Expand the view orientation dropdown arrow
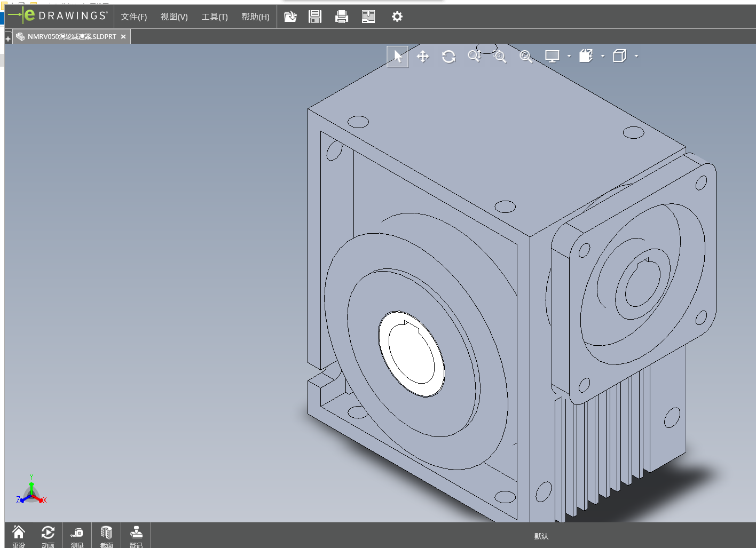 click(x=636, y=56)
